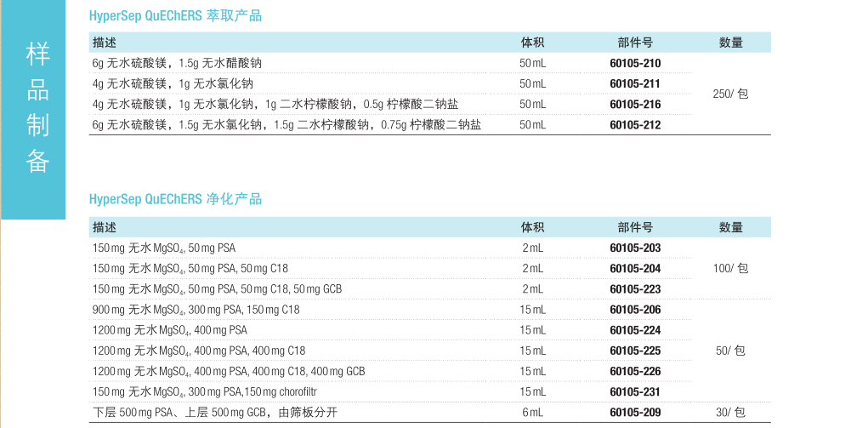The height and width of the screenshot is (428, 868).
Task: Click part number 60105-206
Action: click(635, 310)
